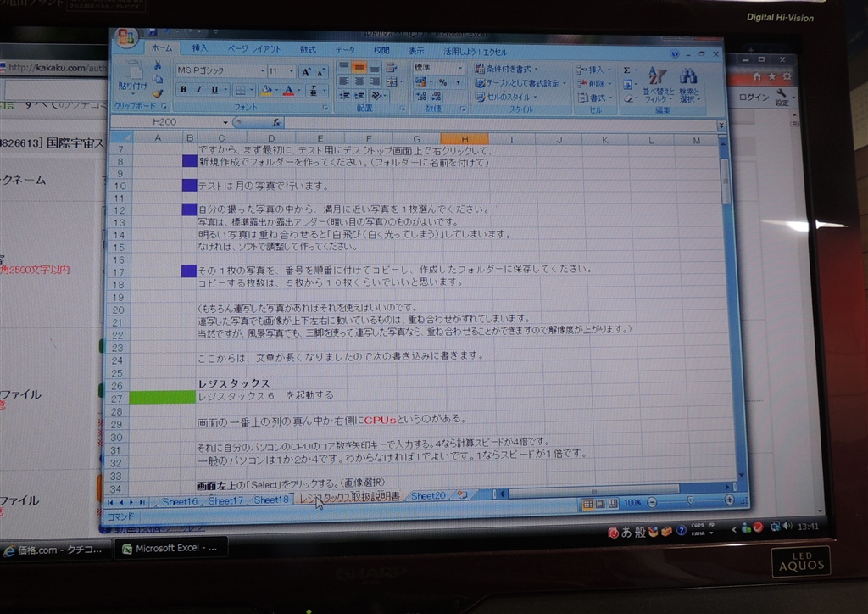Toggle middle vertical alignment (highlighted)
The image size is (868, 614).
tap(359, 68)
